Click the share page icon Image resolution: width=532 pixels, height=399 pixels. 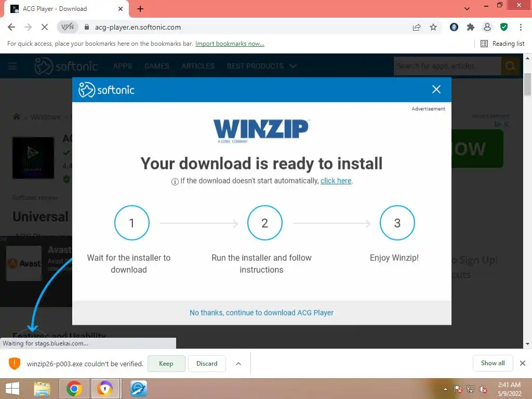click(417, 27)
